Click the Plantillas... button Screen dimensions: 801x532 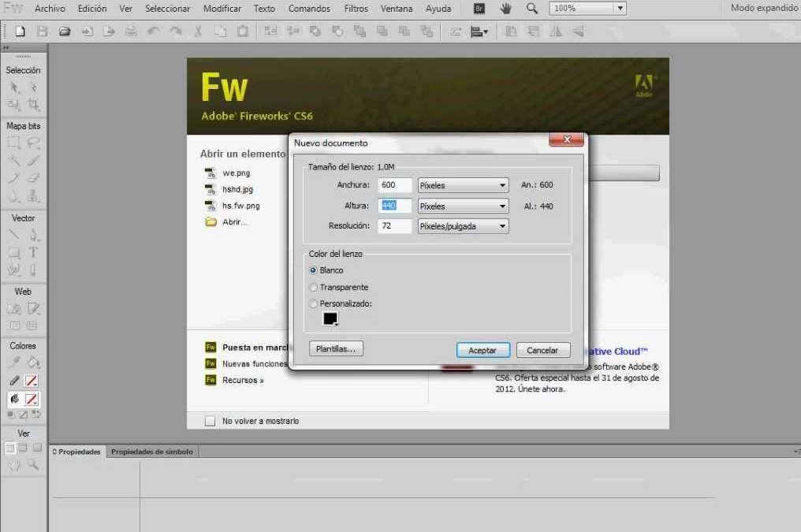pos(336,348)
